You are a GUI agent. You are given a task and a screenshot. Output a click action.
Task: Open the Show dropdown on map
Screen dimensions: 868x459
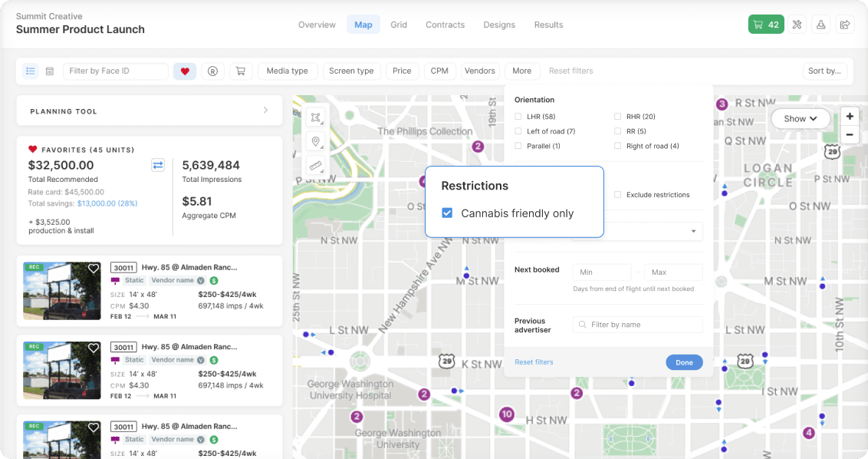point(801,119)
